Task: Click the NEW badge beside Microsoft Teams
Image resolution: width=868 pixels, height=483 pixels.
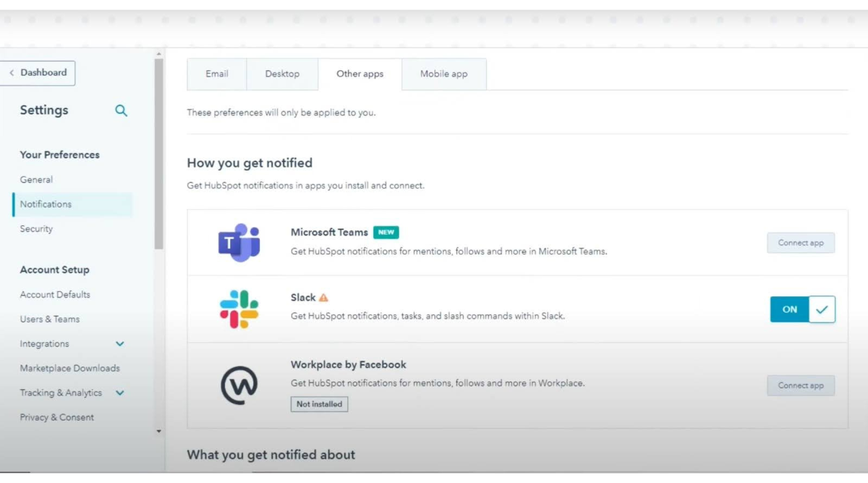Action: 386,232
